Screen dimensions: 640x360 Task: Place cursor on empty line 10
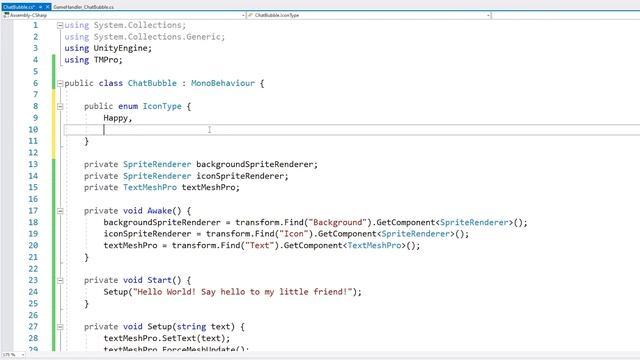pos(351,130)
